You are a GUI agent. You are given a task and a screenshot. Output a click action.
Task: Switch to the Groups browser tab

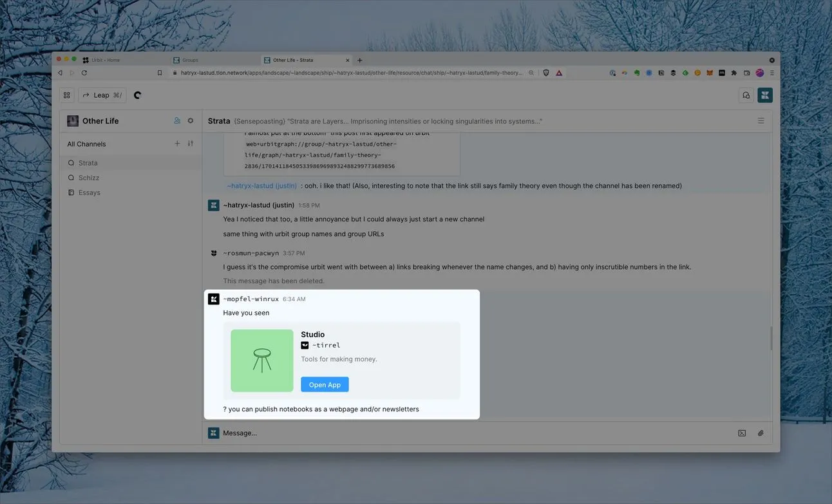click(190, 60)
